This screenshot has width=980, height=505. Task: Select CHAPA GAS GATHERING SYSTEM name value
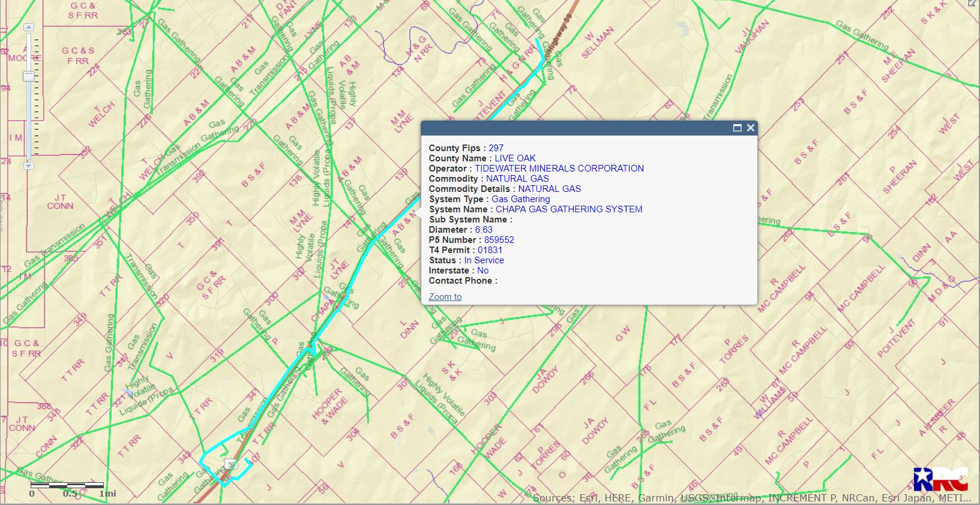pyautogui.click(x=568, y=209)
